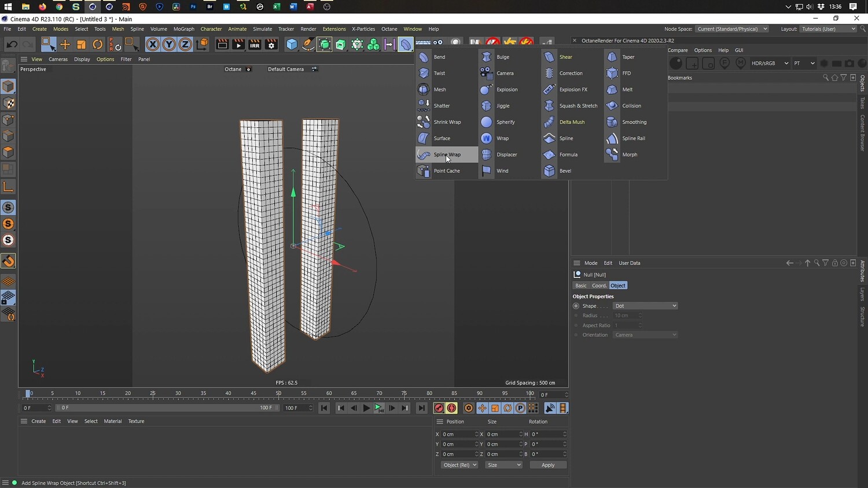Click the Cube primitive icon

pyautogui.click(x=292, y=45)
